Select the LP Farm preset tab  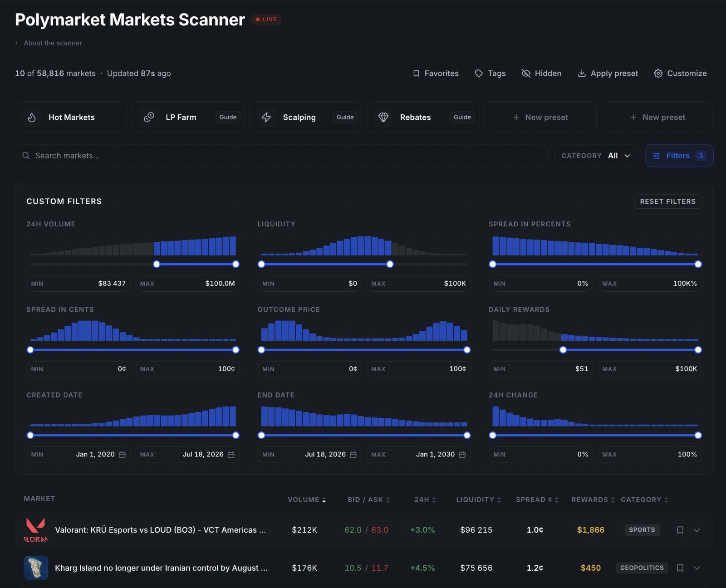click(181, 117)
